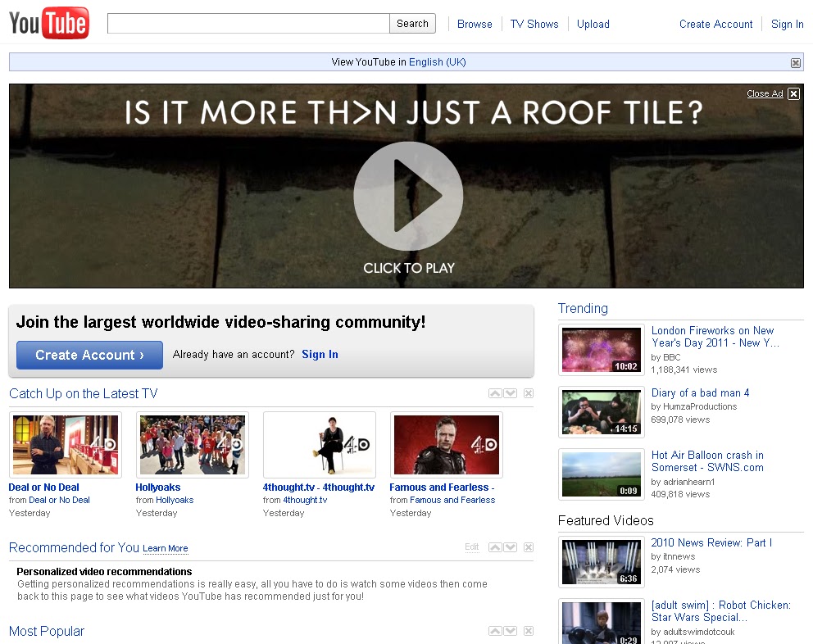Open the Hollyoaks thumbnail
This screenshot has width=813, height=644.
click(193, 445)
